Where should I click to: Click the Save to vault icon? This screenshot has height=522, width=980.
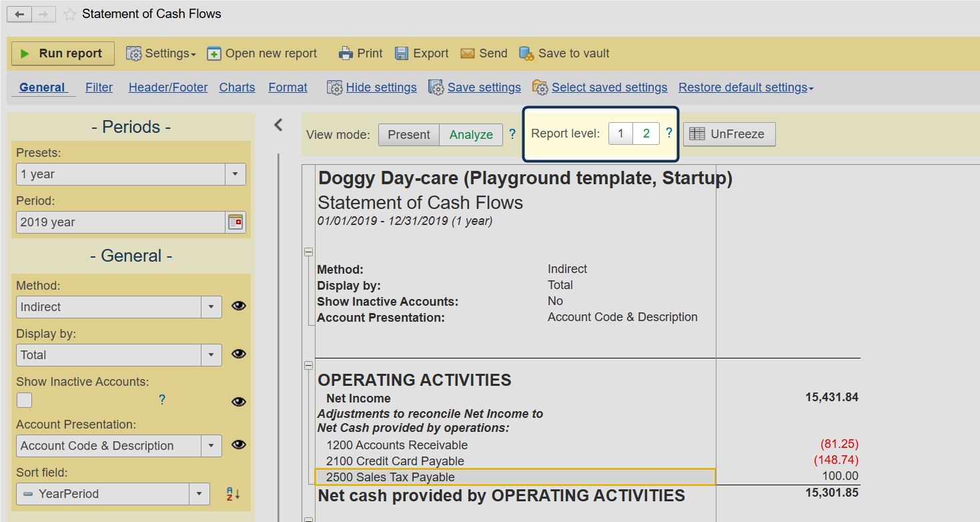(526, 53)
